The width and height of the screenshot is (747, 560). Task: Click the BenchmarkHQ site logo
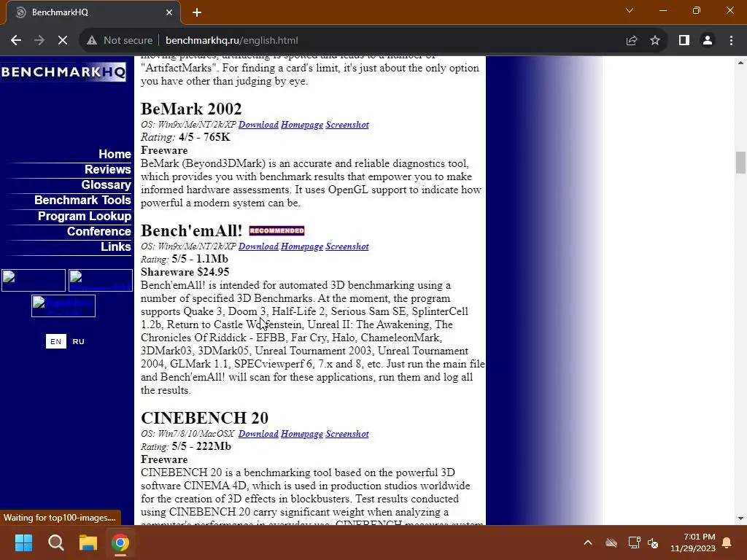(x=64, y=72)
